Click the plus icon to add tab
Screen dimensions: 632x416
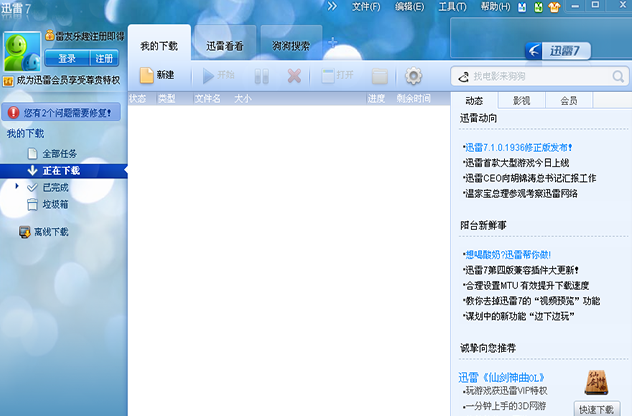pyautogui.click(x=333, y=42)
